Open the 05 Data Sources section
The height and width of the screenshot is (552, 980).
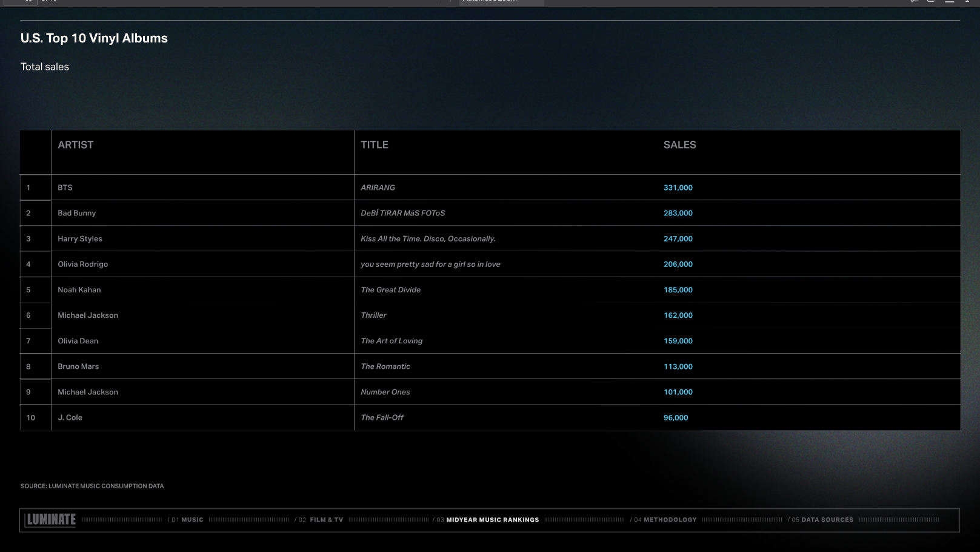tap(821, 520)
